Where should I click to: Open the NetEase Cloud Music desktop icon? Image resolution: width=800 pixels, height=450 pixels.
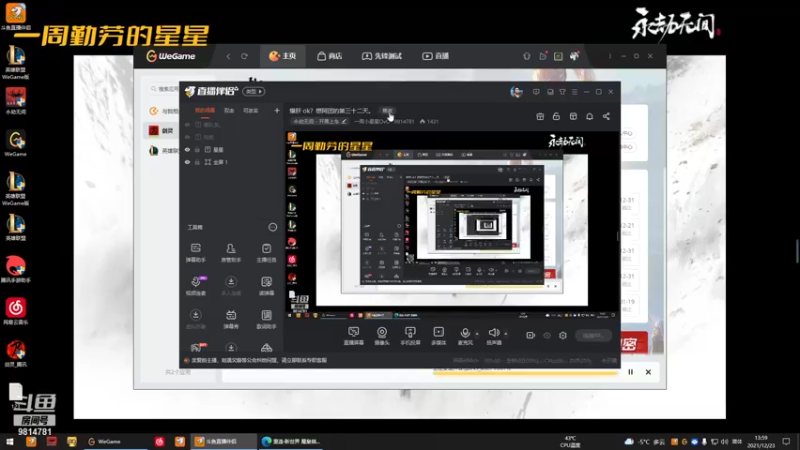[x=15, y=311]
